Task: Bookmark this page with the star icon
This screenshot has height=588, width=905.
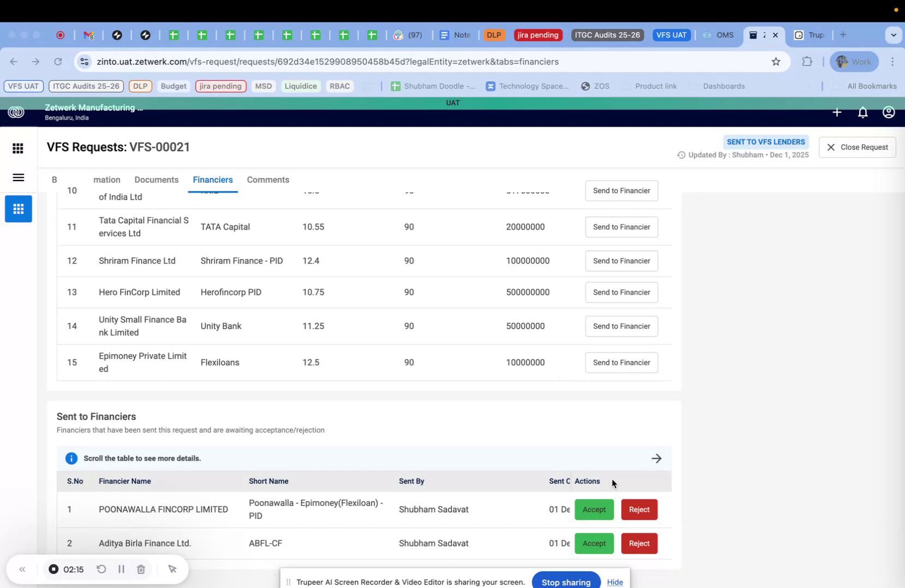Action: [x=776, y=62]
